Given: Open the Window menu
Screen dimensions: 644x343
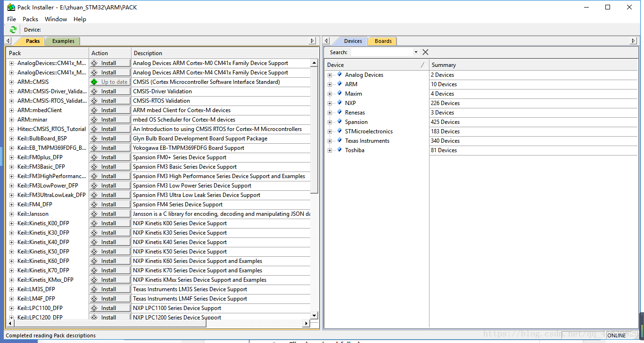Looking at the screenshot, I should tap(56, 19).
